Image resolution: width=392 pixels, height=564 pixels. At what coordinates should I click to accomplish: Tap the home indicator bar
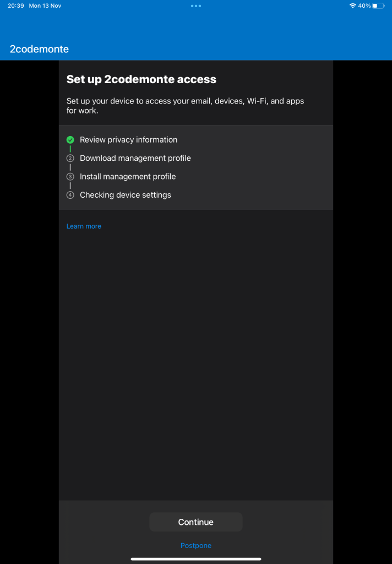(196, 558)
